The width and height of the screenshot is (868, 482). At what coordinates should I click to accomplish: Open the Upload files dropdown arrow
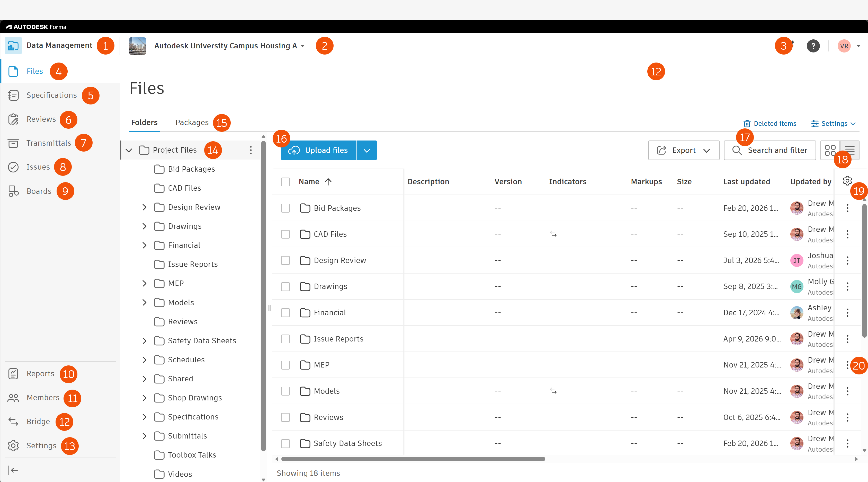coord(367,150)
